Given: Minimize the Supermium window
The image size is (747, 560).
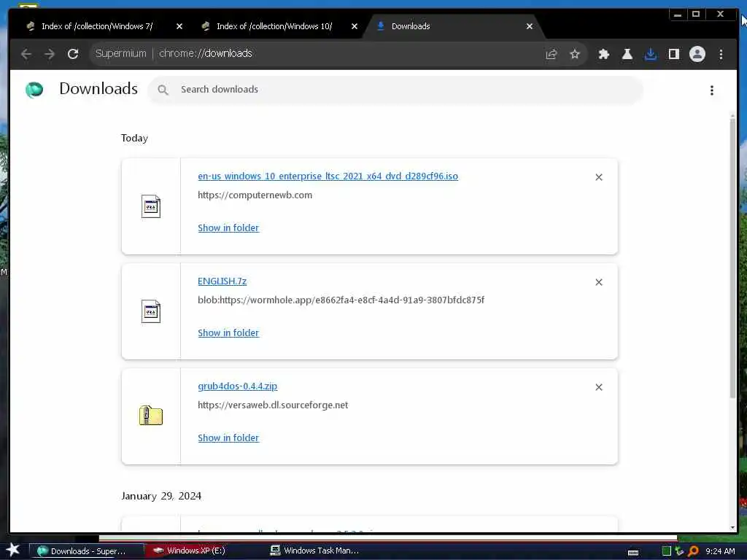Looking at the screenshot, I should 678,15.
